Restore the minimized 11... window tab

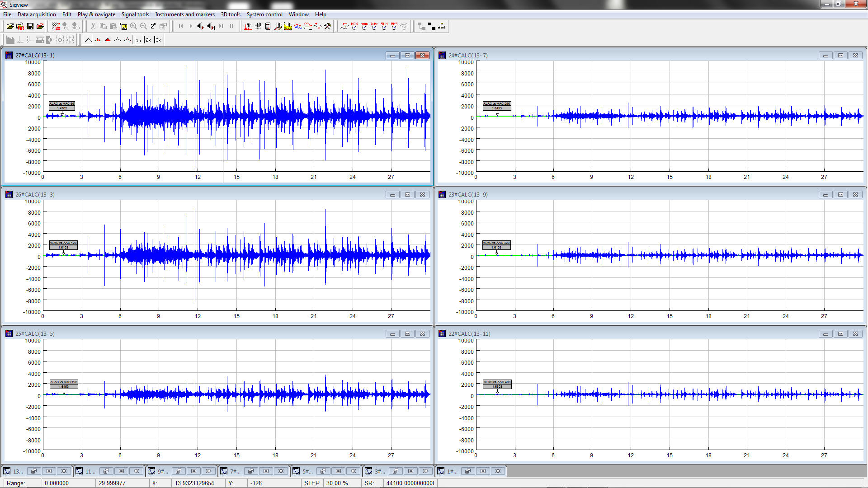pos(106,471)
